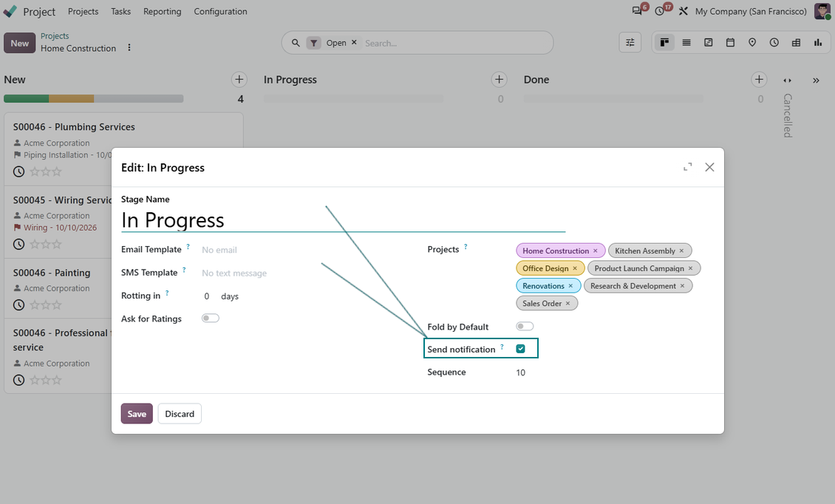835x504 pixels.
Task: Switch to Activity view
Action: tap(774, 43)
